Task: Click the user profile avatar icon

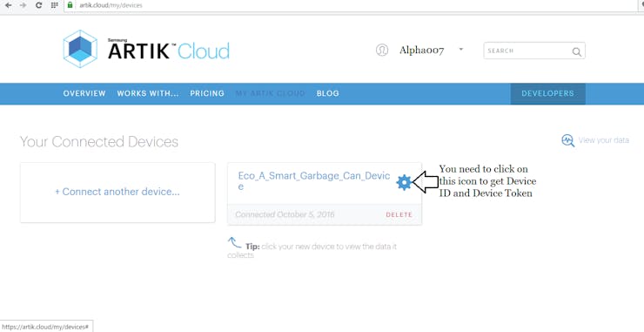Action: (x=382, y=51)
